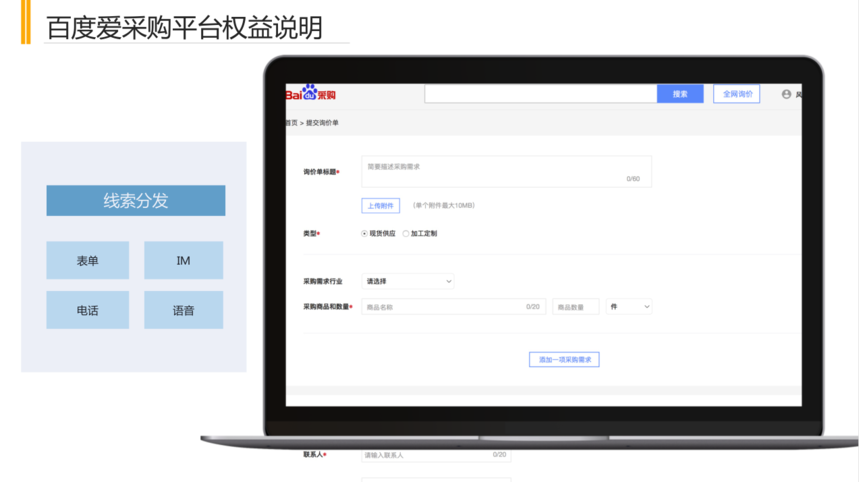This screenshot has height=482, width=859.
Task: Click the search box in the header
Action: coord(540,94)
